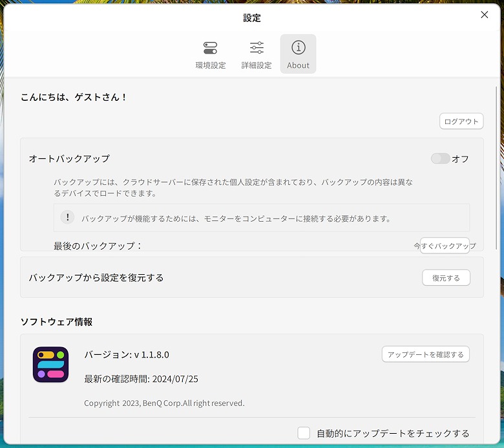The image size is (504, 448).
Task: Open the 環境設定 preferences tab icon
Action: [211, 48]
